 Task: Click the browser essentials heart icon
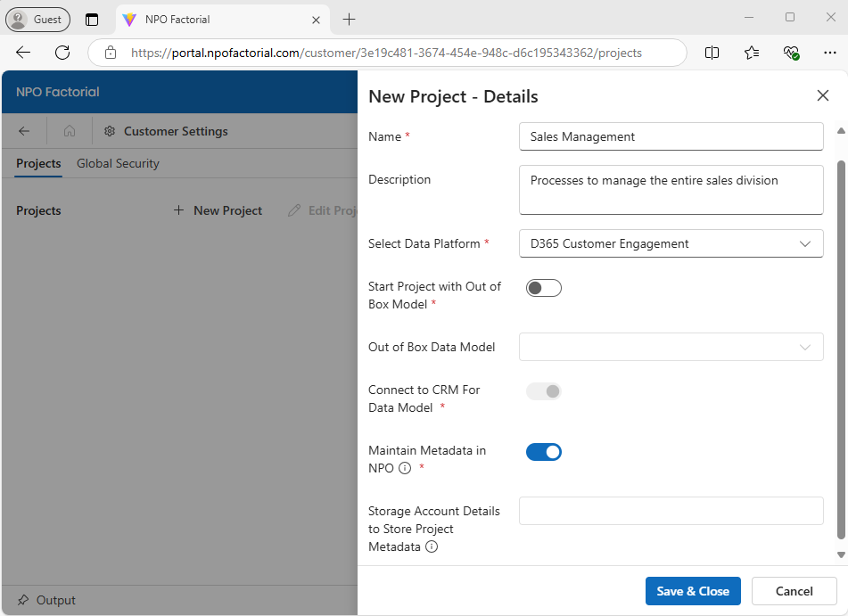click(x=791, y=53)
